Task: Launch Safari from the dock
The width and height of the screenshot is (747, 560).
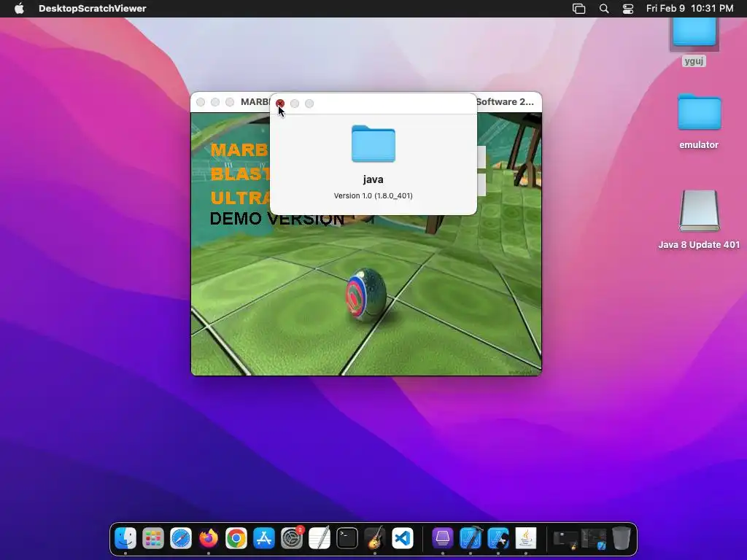Action: click(x=181, y=539)
